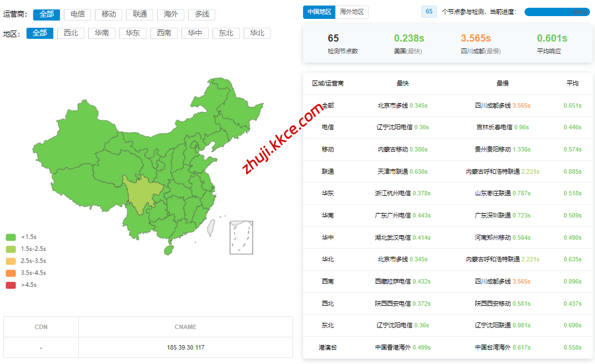Click the detection progress bar

(x=557, y=12)
